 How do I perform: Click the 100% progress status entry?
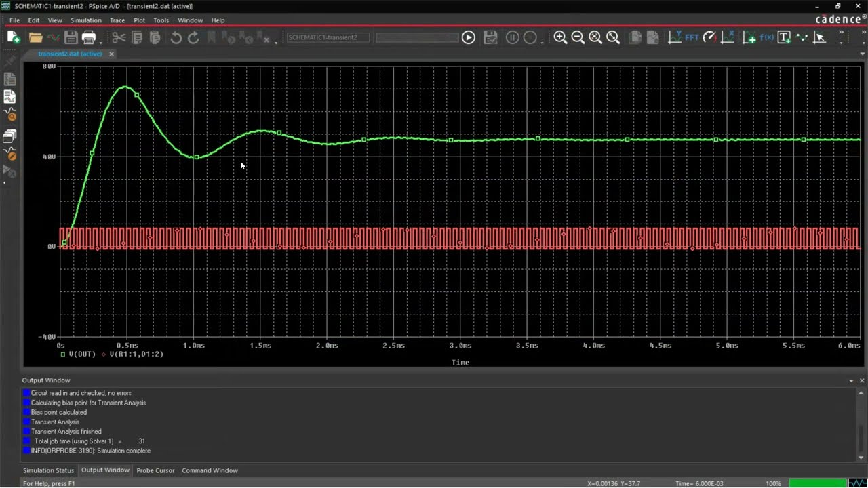point(773,483)
